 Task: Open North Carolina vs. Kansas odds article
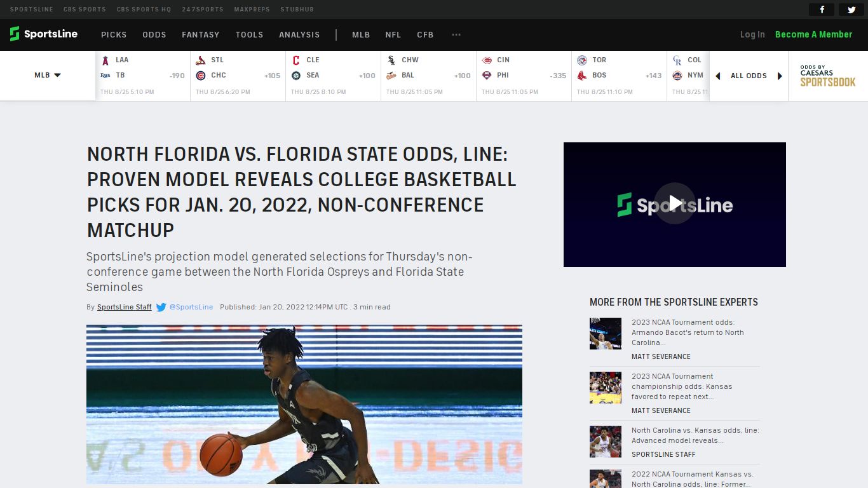pyautogui.click(x=695, y=435)
